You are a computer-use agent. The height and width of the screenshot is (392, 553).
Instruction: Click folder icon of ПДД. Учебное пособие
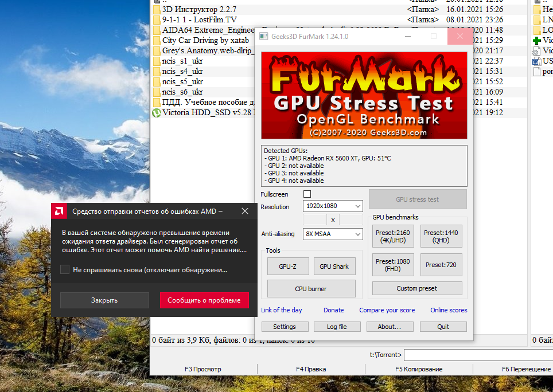[157, 103]
